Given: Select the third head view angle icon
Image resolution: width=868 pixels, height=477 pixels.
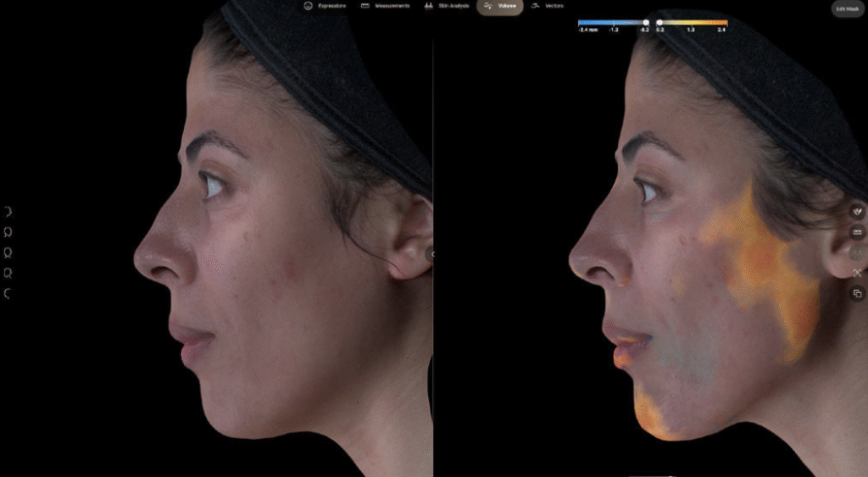Looking at the screenshot, I should pyautogui.click(x=8, y=252).
